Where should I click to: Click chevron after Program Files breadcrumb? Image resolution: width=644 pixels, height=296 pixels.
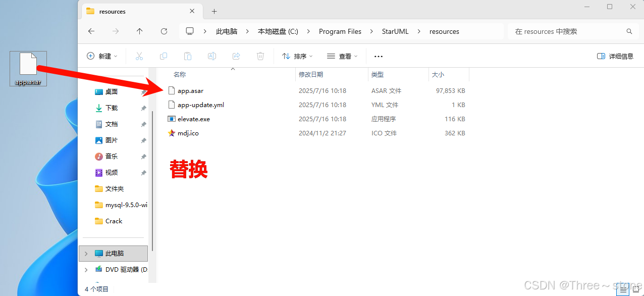[371, 31]
